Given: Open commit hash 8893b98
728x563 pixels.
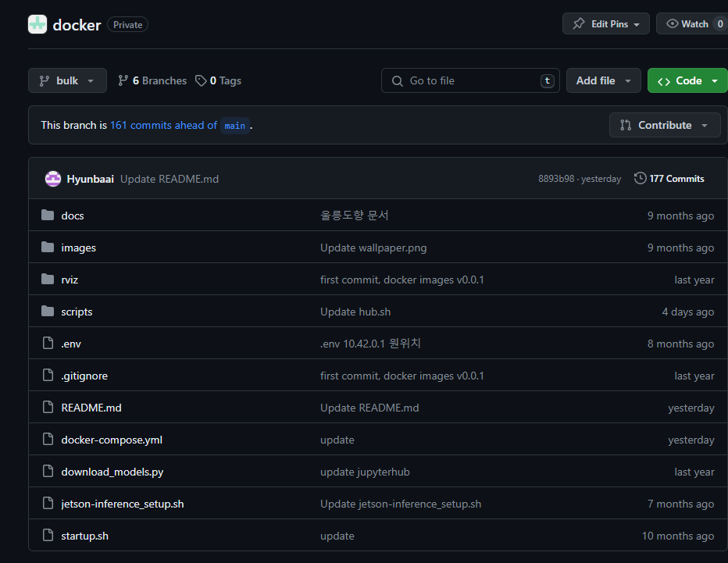Looking at the screenshot, I should [556, 179].
